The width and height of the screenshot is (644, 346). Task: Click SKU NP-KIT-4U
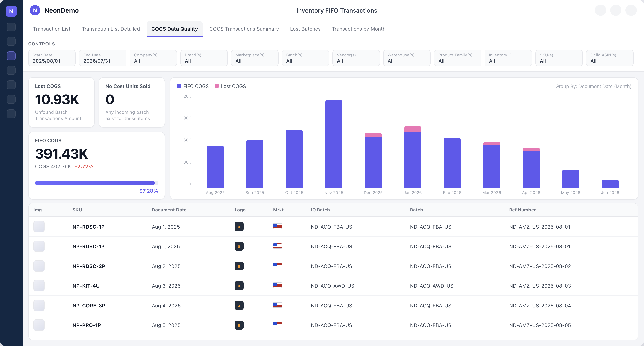coord(86,286)
